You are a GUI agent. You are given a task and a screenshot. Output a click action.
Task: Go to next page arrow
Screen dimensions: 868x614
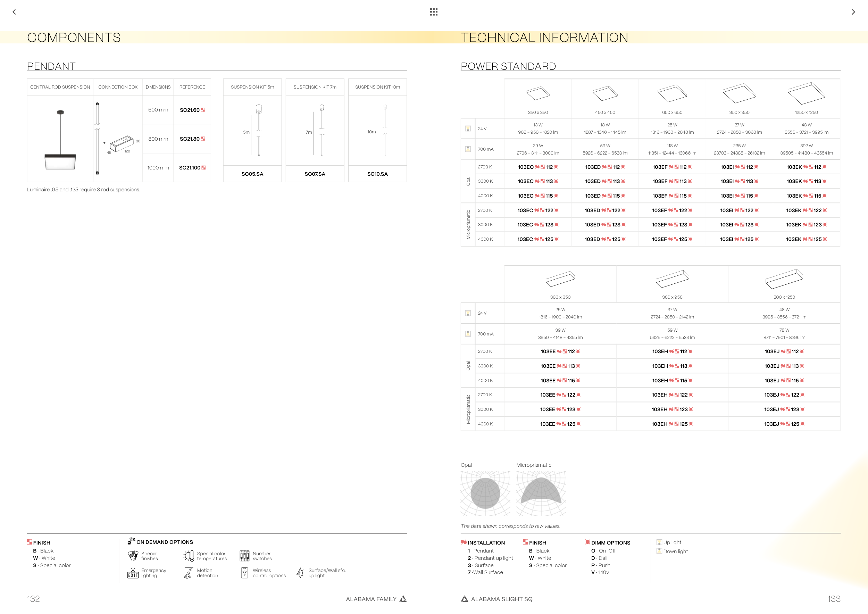pyautogui.click(x=853, y=12)
